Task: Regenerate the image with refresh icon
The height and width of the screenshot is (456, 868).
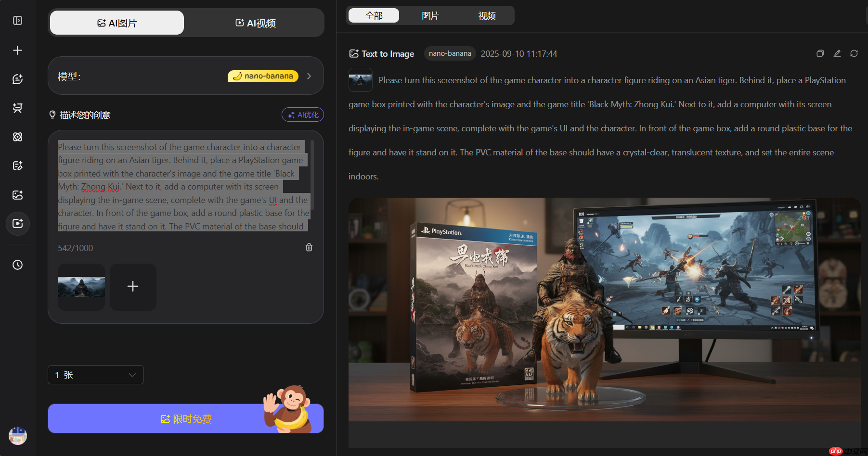Action: pos(854,53)
